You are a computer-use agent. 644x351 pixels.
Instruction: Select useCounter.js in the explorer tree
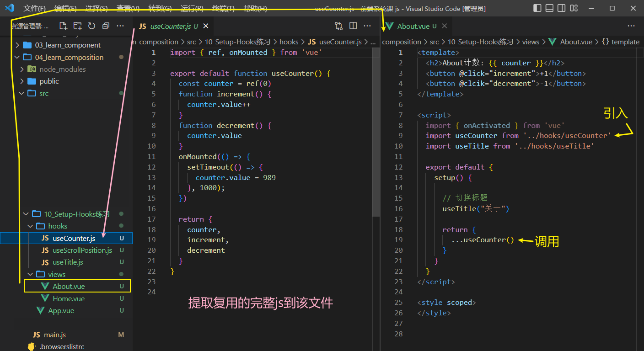(66, 238)
